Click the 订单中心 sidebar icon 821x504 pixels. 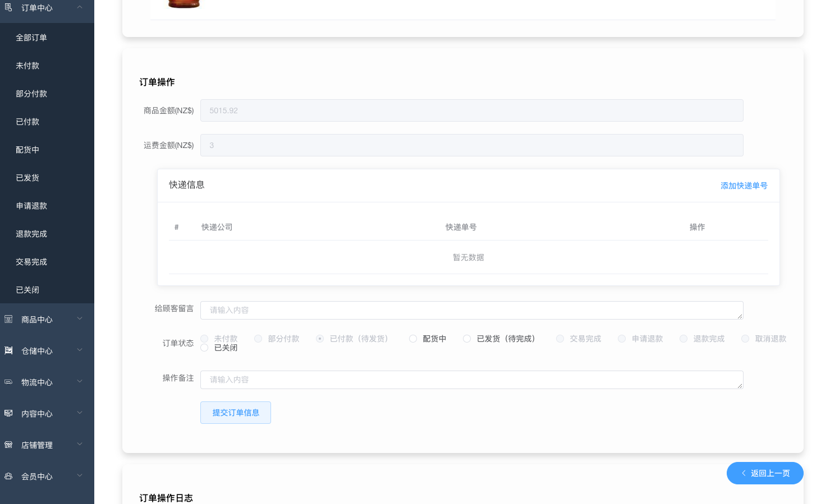[8, 7]
